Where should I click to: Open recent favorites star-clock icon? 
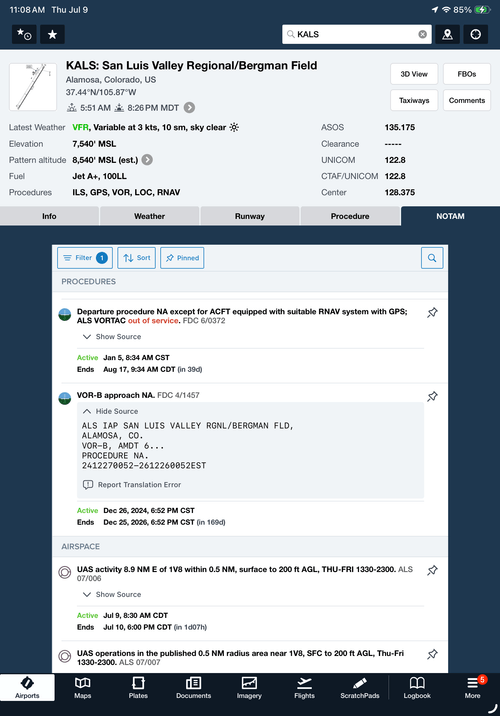pyautogui.click(x=24, y=34)
